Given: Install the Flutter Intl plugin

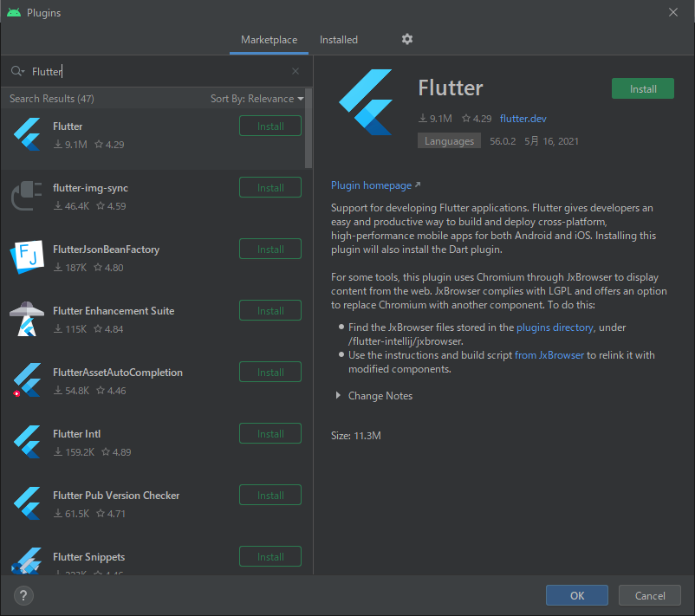Looking at the screenshot, I should click(x=270, y=433).
